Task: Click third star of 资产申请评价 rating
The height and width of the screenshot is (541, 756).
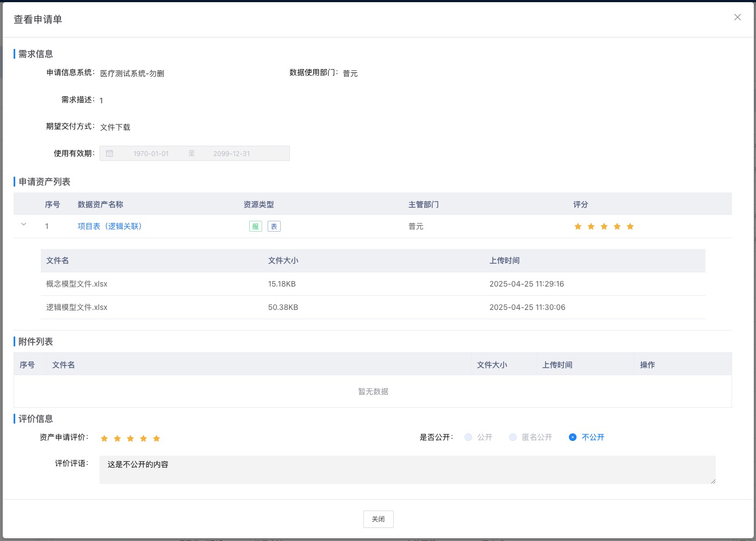Action: coord(131,438)
